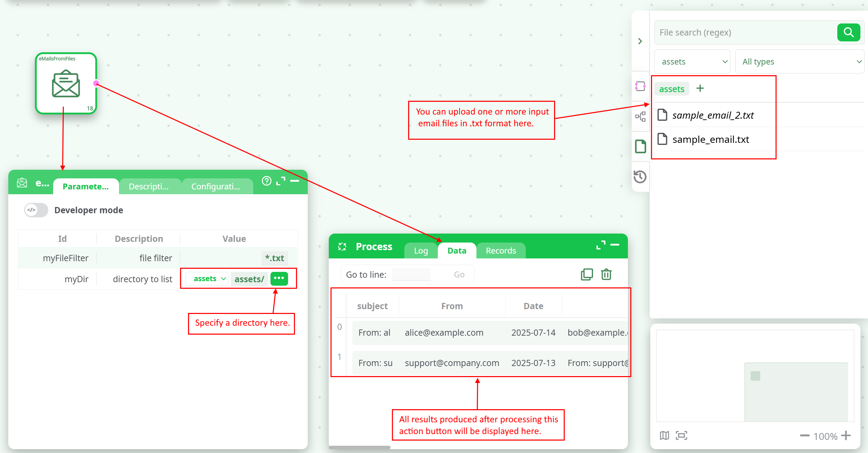Open the history clock sidebar icon
Viewport: 868px width, 453px height.
tap(640, 177)
